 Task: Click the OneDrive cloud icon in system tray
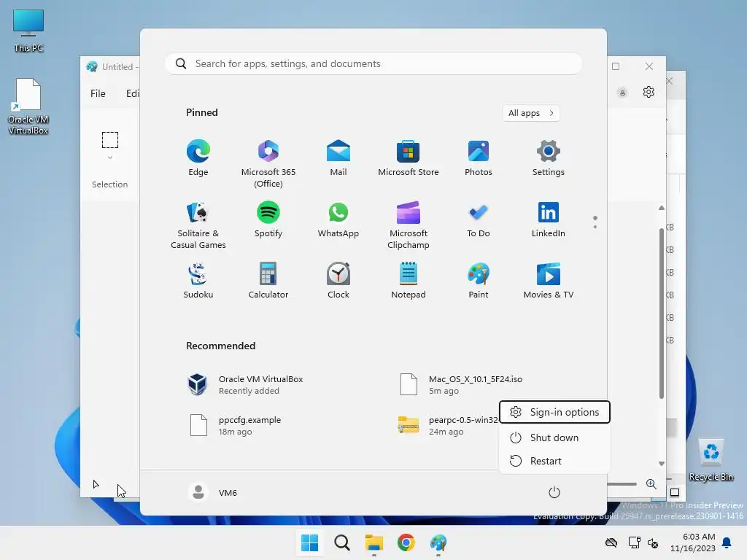click(x=611, y=542)
